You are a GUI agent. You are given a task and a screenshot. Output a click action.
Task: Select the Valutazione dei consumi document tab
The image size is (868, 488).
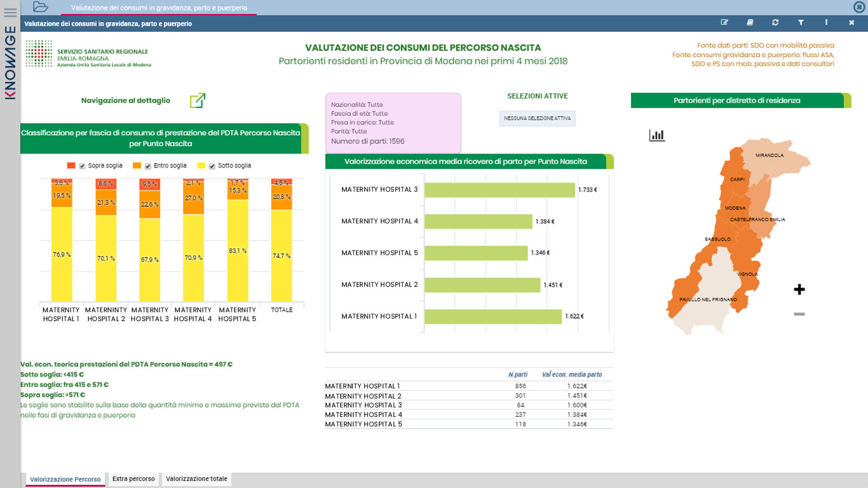(x=159, y=8)
